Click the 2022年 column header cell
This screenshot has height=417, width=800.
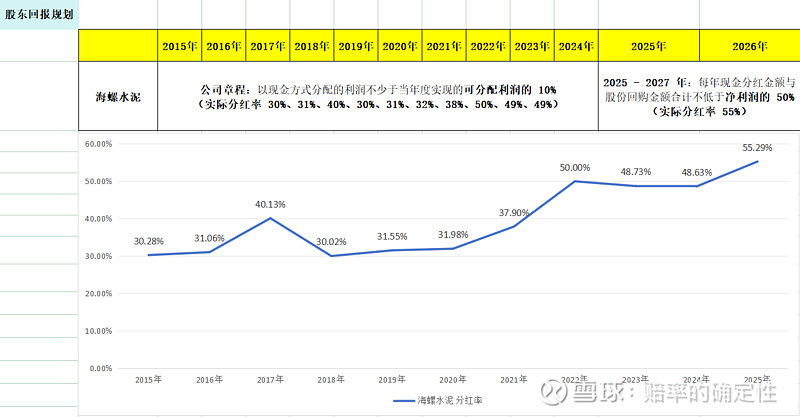click(x=488, y=46)
